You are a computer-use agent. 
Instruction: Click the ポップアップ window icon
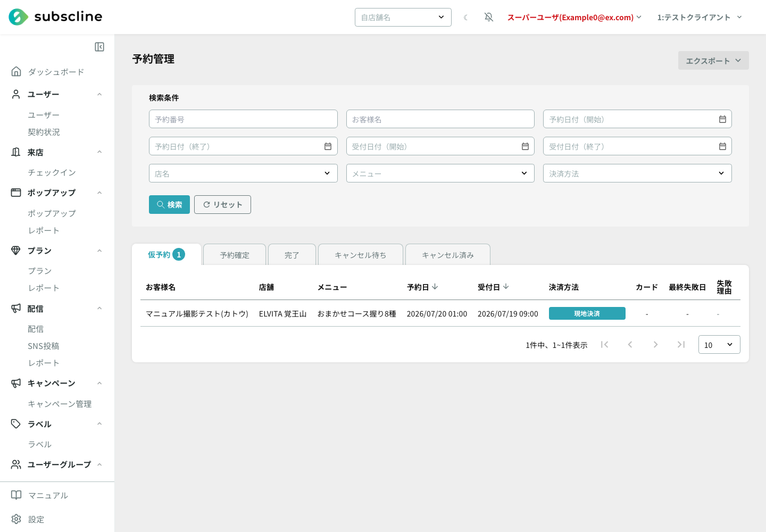(x=16, y=193)
